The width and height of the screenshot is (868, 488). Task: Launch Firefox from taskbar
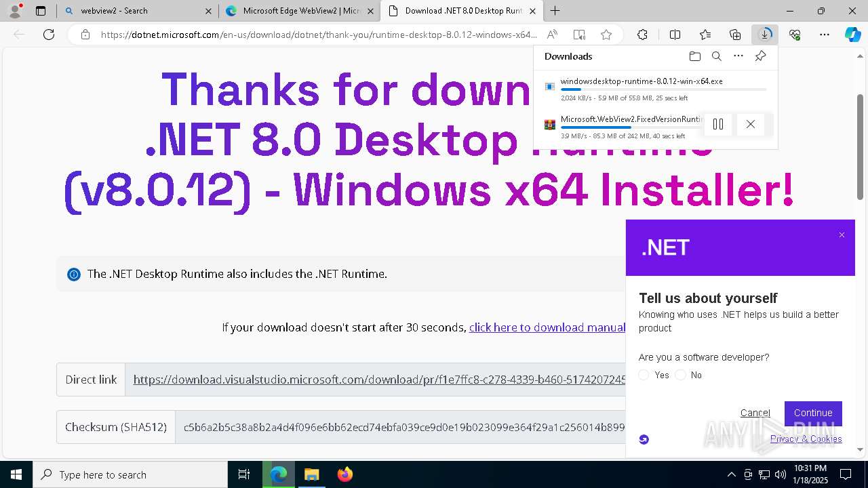click(345, 474)
